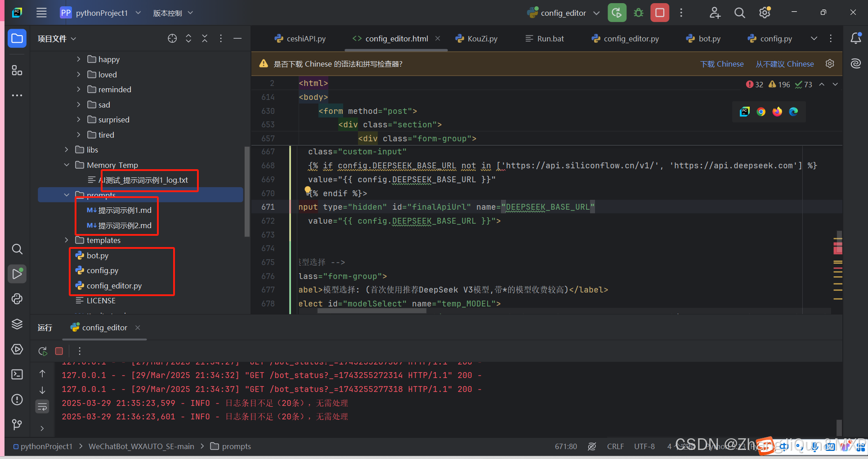Open config_editor run configuration dropdown
The width and height of the screenshot is (868, 459).
[x=564, y=13]
